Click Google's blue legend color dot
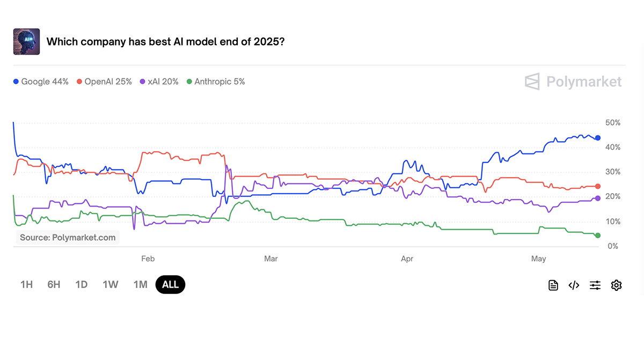 tap(17, 81)
